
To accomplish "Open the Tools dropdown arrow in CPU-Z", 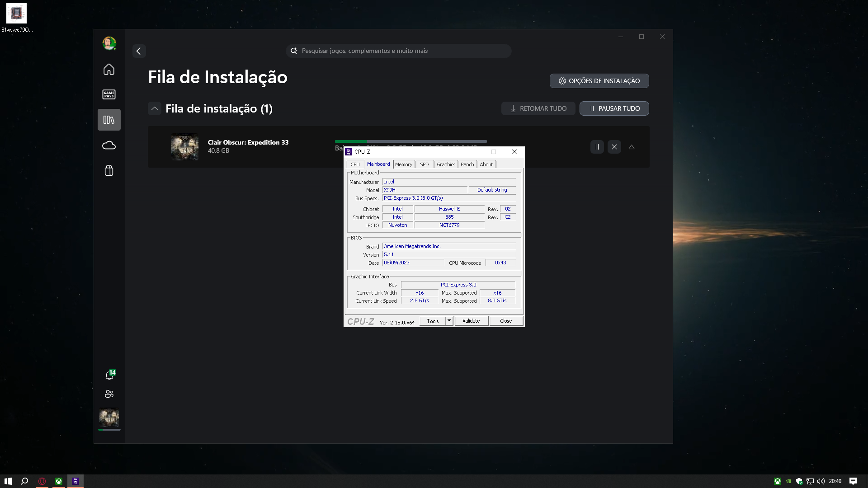I will [x=449, y=321].
